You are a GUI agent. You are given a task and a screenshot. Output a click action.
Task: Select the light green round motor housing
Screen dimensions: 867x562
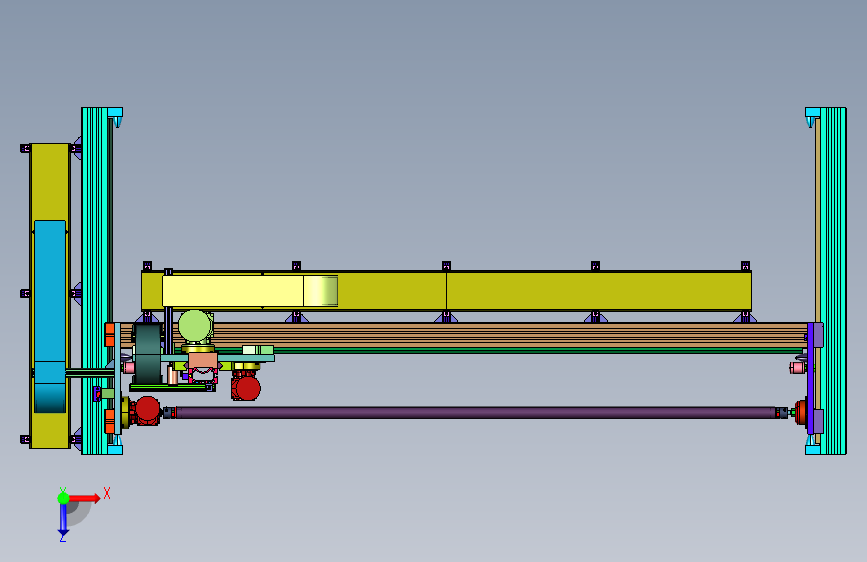195,326
